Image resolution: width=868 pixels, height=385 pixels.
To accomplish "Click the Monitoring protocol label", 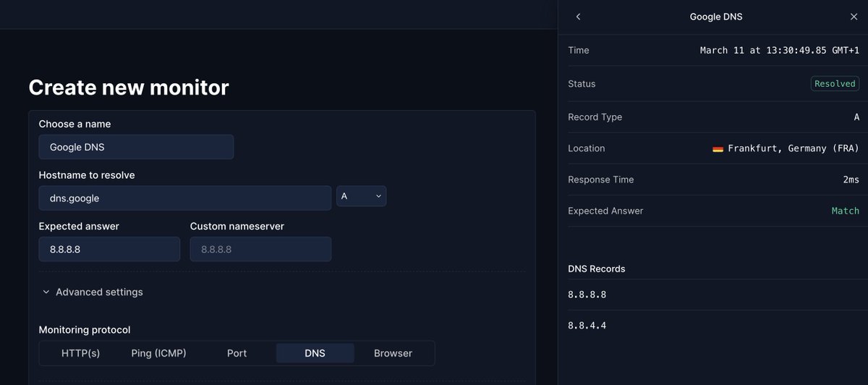I will tap(85, 330).
